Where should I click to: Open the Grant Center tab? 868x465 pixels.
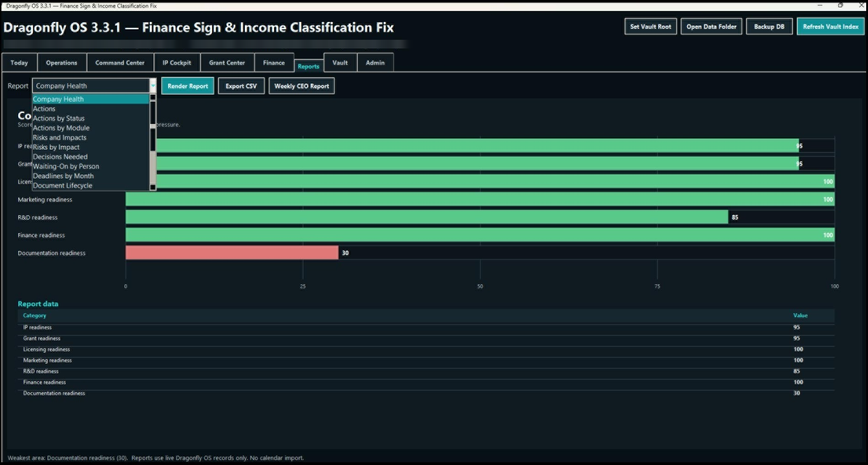pos(227,63)
